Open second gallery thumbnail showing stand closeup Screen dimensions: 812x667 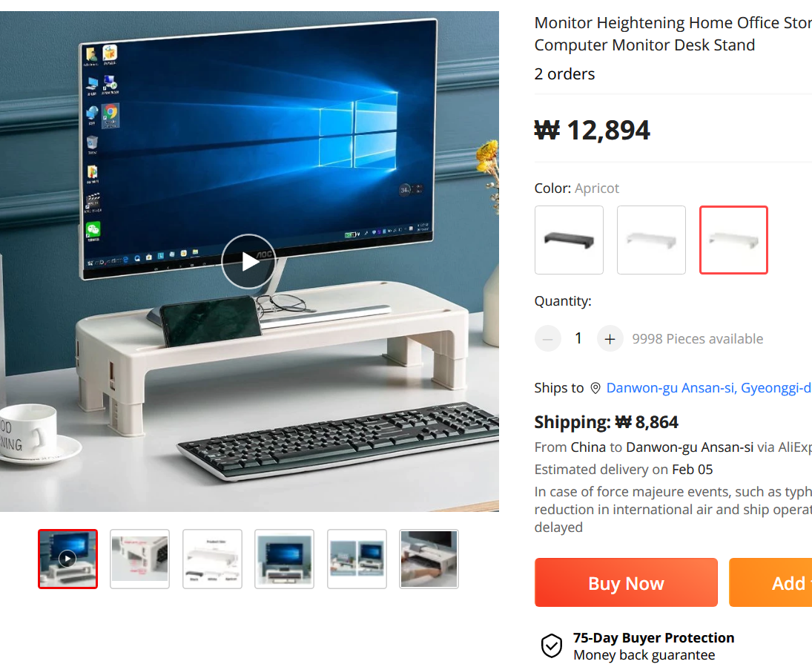click(140, 559)
